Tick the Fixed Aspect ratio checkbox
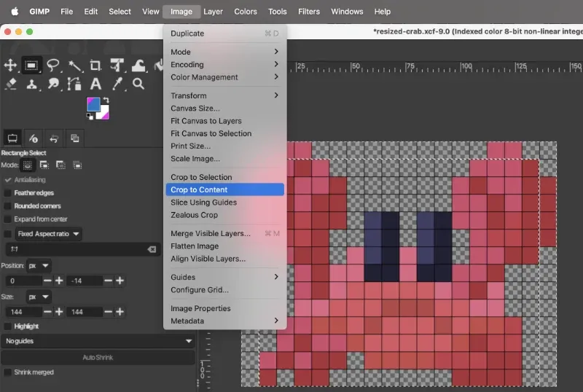Viewport: 583px width, 392px height. (7, 234)
